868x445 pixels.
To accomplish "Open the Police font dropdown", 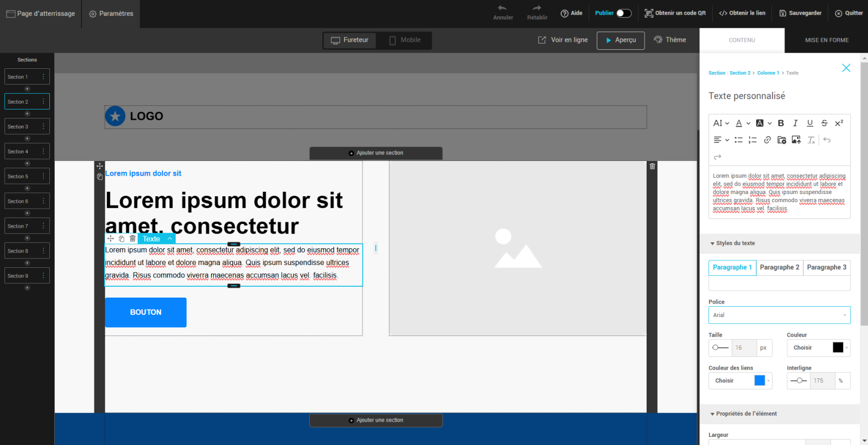I will click(x=779, y=315).
